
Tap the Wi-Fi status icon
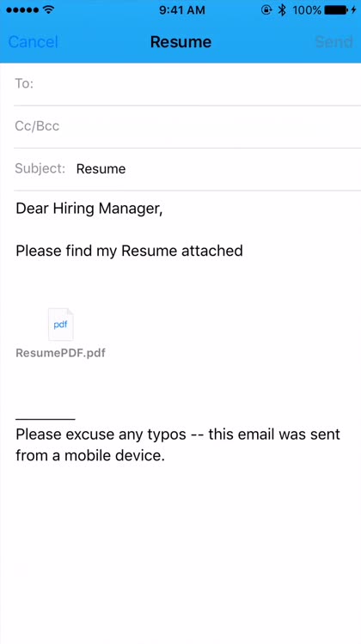(49, 10)
